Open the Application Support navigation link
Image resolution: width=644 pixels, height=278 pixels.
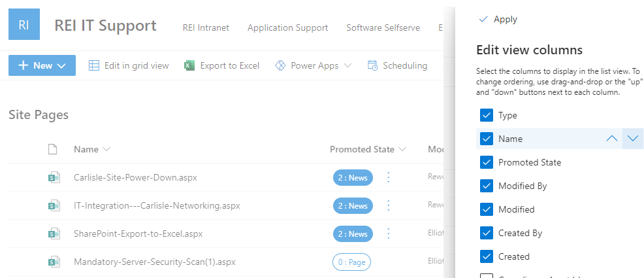click(x=287, y=27)
